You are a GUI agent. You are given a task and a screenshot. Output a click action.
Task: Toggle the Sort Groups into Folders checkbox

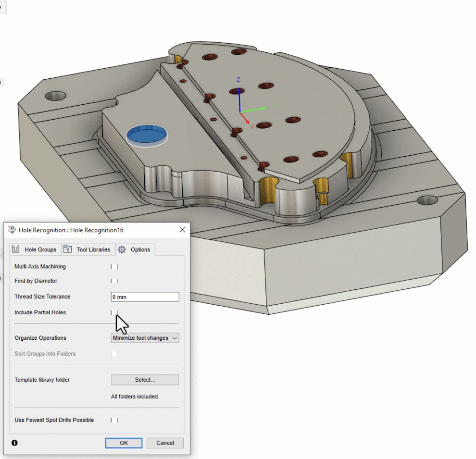click(114, 354)
